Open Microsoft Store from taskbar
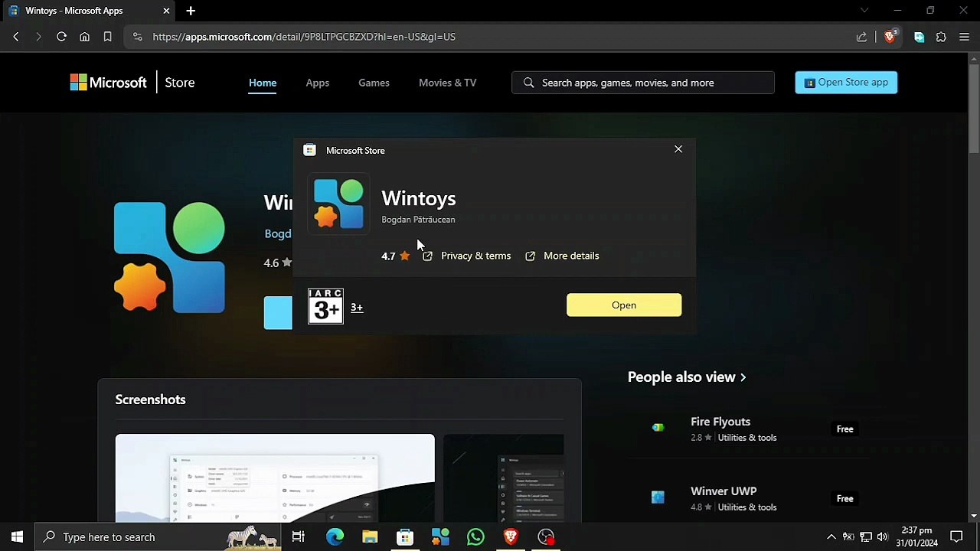Image resolution: width=980 pixels, height=551 pixels. click(x=405, y=537)
